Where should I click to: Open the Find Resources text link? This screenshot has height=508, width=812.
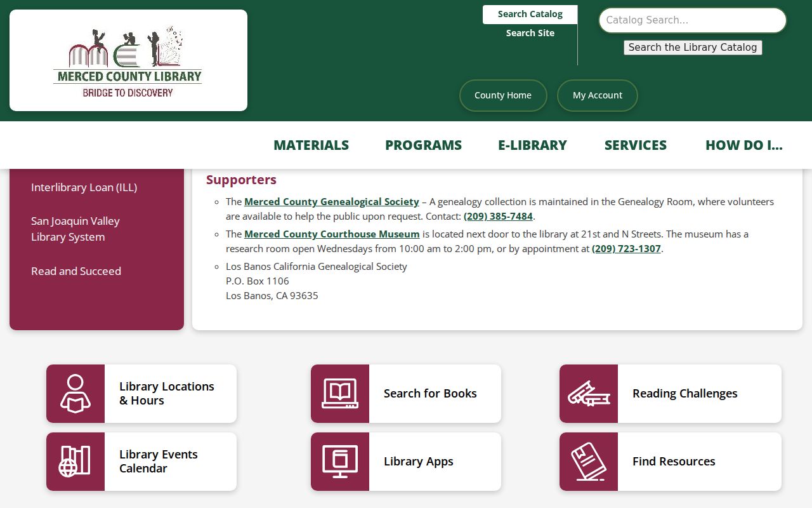674,462
